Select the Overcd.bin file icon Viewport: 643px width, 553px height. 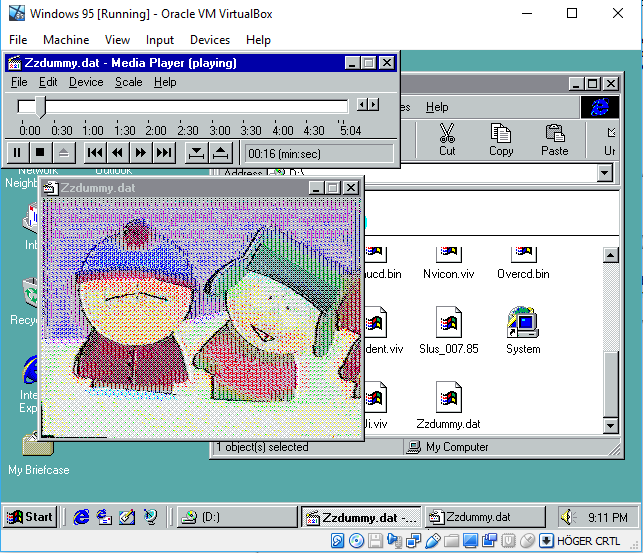[x=523, y=254]
